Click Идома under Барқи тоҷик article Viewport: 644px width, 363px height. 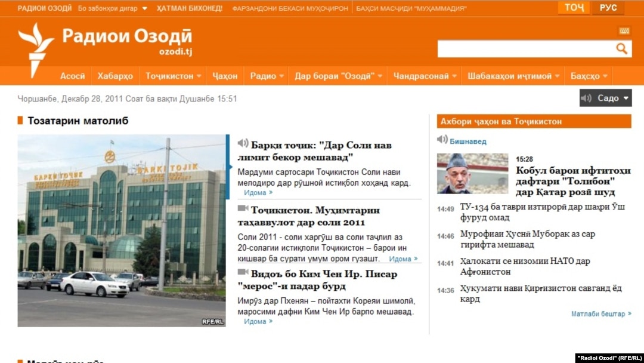[x=258, y=192]
